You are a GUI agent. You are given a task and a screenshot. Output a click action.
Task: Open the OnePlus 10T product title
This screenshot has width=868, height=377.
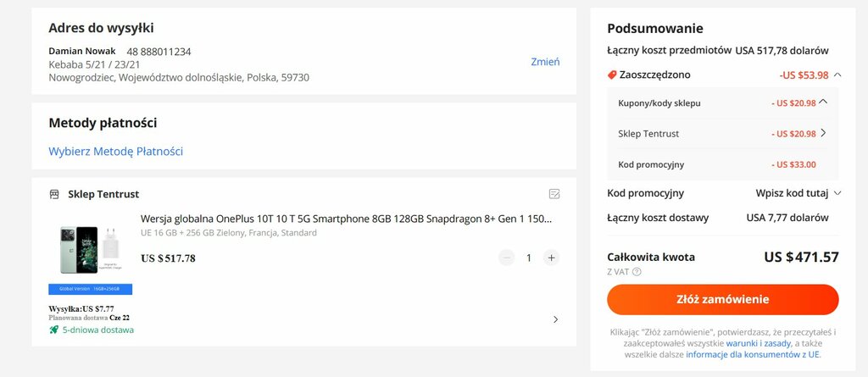[x=346, y=219]
